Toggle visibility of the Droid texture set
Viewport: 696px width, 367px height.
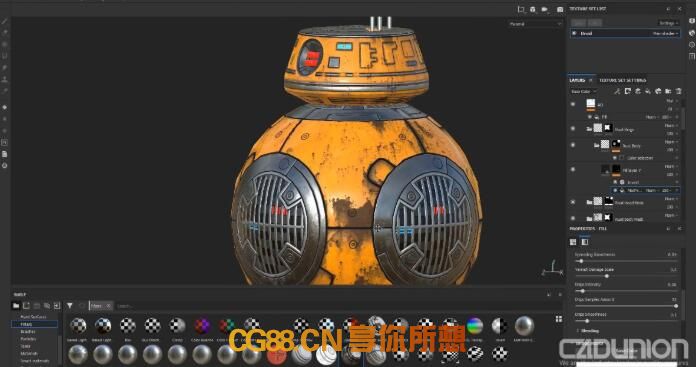[574, 33]
